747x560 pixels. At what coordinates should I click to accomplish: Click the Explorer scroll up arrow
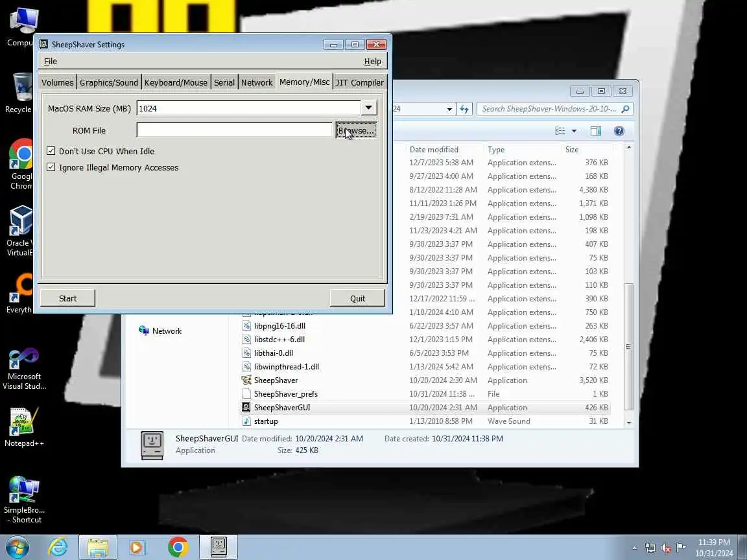pyautogui.click(x=629, y=148)
